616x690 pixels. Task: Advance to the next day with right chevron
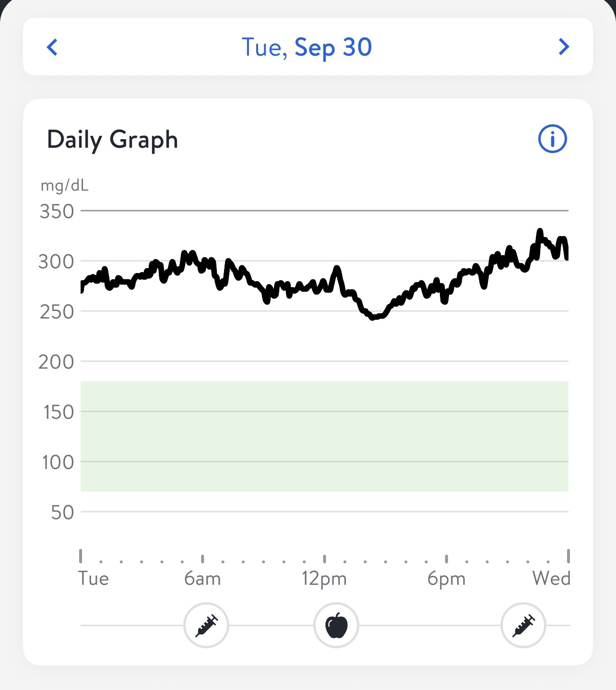pyautogui.click(x=564, y=47)
